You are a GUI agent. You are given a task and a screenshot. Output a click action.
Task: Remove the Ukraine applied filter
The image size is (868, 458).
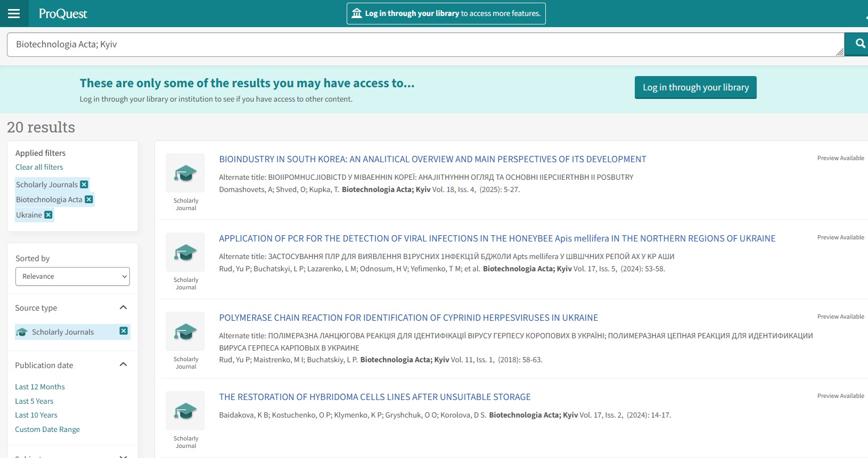(48, 215)
